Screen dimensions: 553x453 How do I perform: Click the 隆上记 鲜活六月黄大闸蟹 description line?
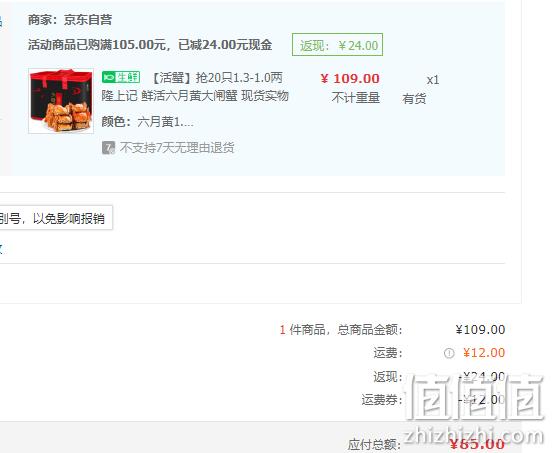(195, 96)
